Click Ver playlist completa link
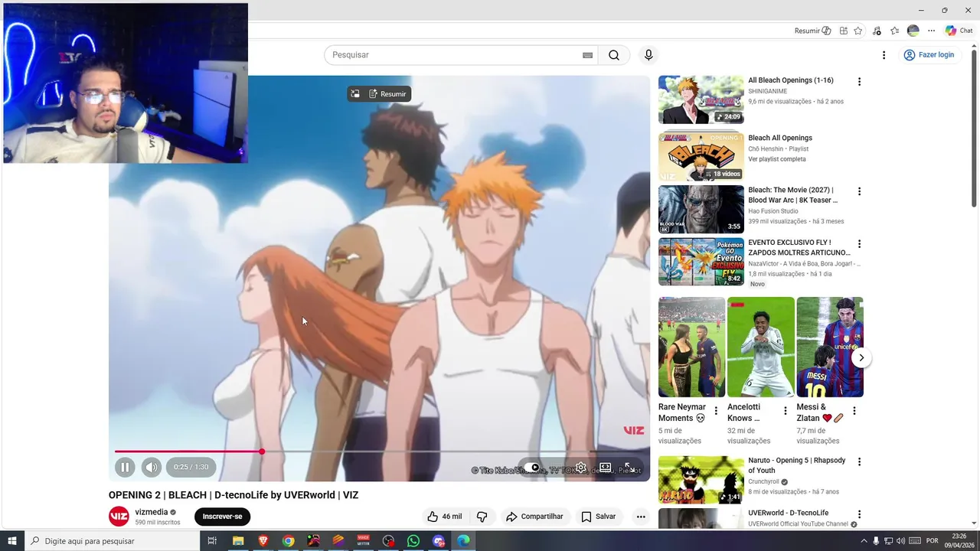Screen dimensions: 980x551 (x=776, y=159)
